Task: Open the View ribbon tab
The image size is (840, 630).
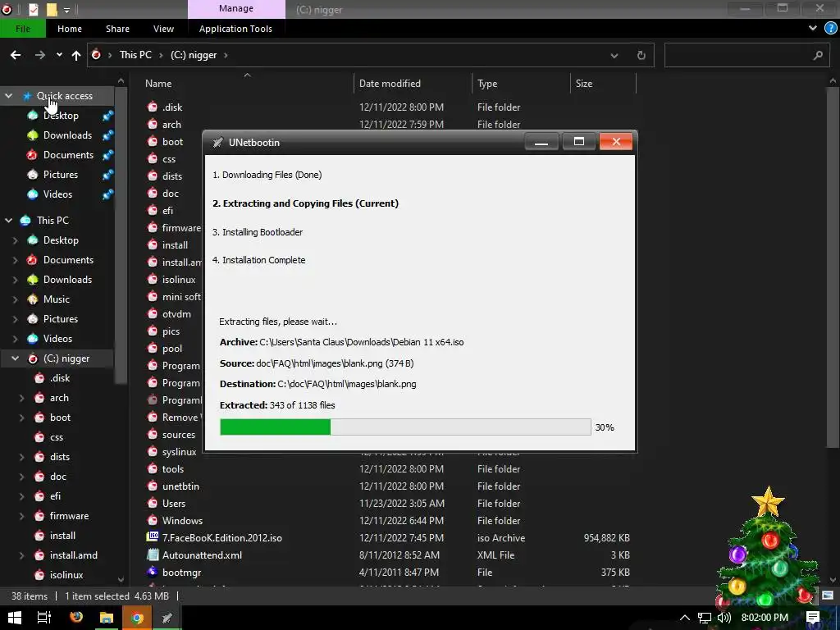Action: (163, 29)
